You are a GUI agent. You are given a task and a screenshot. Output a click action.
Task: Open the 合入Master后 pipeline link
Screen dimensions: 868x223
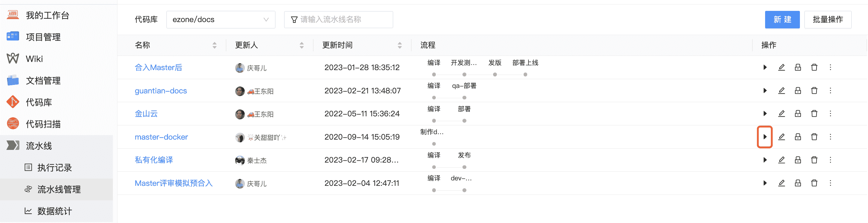point(158,68)
